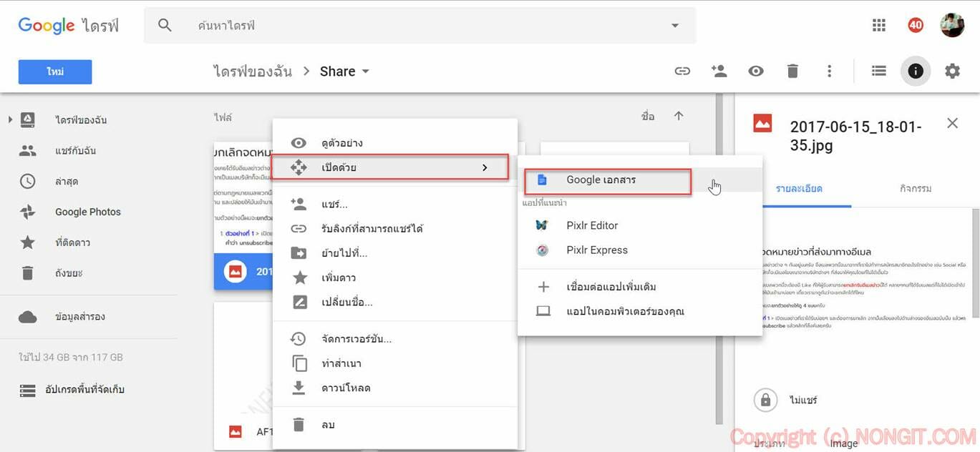The width and height of the screenshot is (980, 452).
Task: Open notifications badge showing 40
Action: tap(916, 26)
